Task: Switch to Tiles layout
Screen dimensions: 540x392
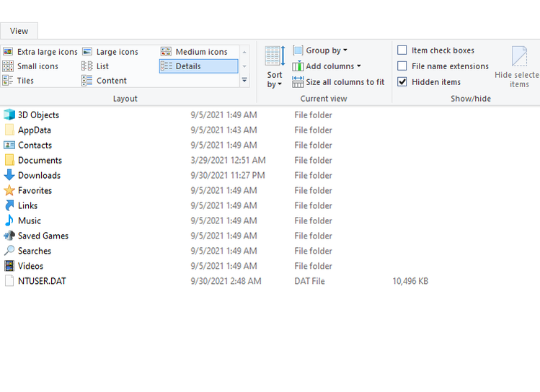Action: click(x=18, y=81)
